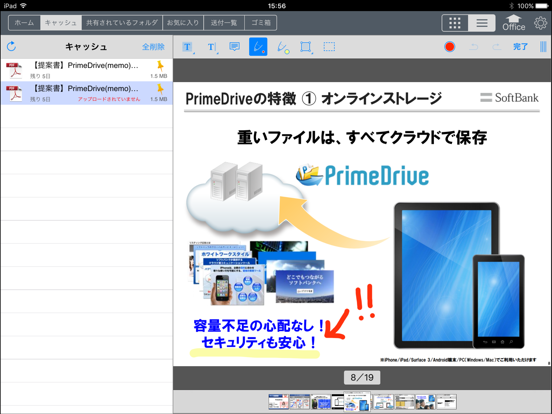Tap the 15:56 clock in the status bar
The height and width of the screenshot is (414, 552).
(x=276, y=6)
